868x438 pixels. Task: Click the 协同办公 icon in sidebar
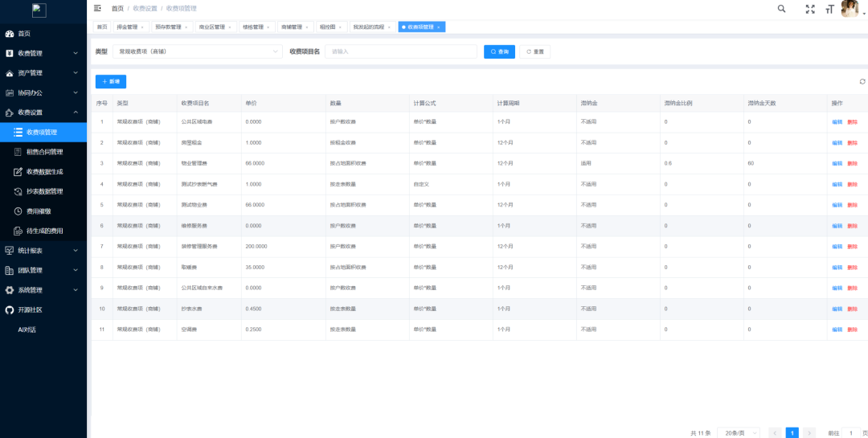[x=10, y=92]
